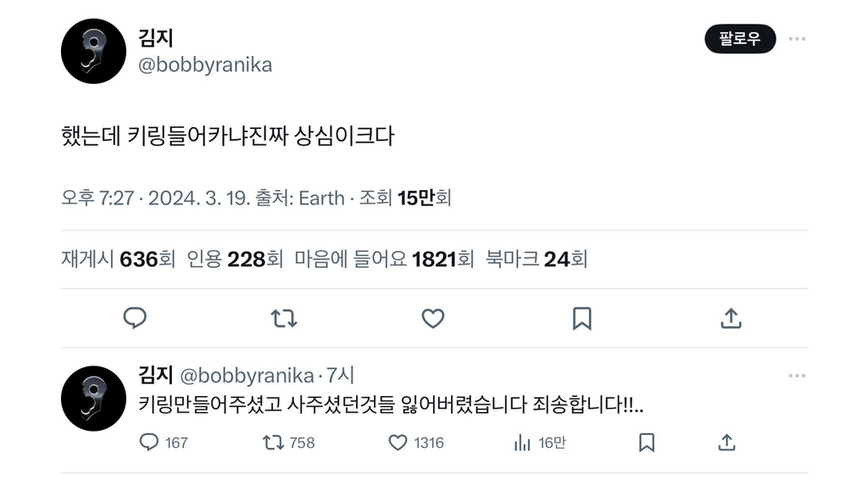The height and width of the screenshot is (480, 868).
Task: Reply to the second tweet with 167 replies
Action: click(148, 442)
